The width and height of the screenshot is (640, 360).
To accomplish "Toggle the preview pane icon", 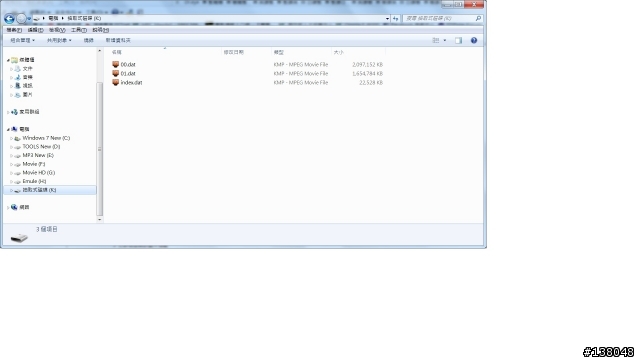I will point(458,40).
